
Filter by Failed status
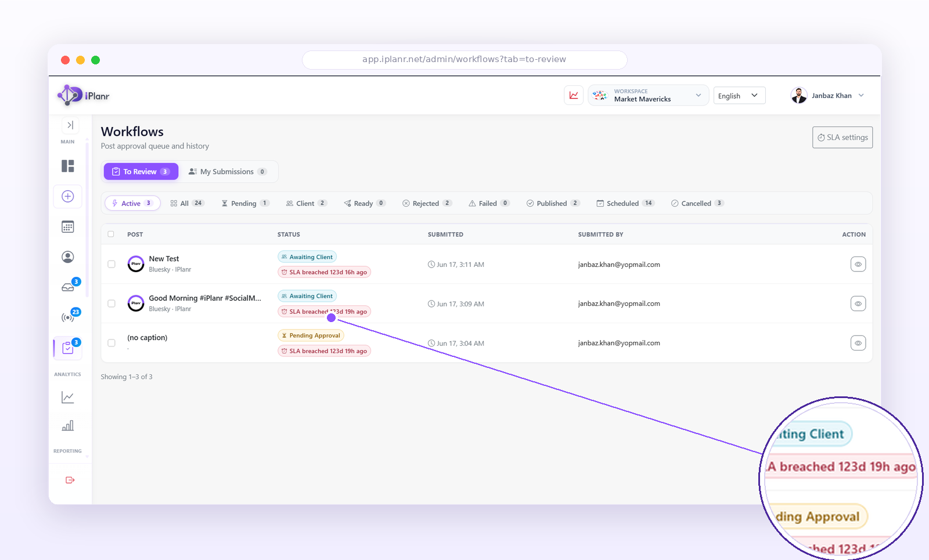pos(489,203)
